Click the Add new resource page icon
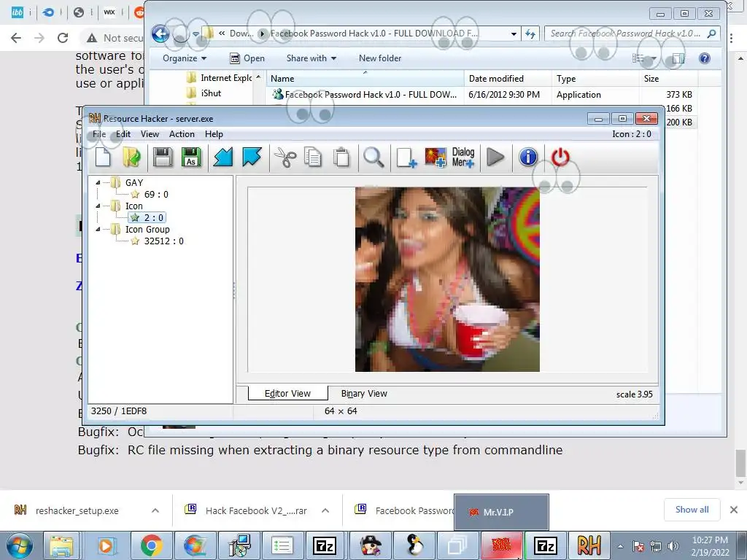Screen dimensions: 747x560 (x=406, y=157)
